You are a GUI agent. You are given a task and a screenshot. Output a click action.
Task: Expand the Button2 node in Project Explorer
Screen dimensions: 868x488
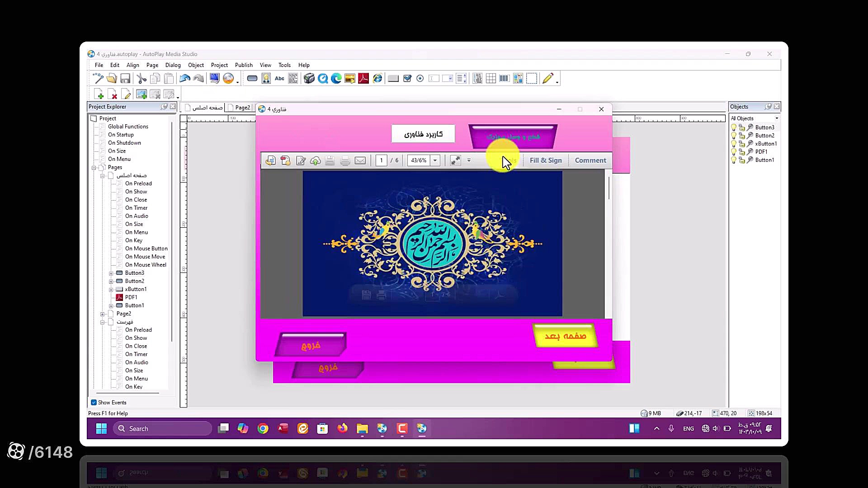(111, 282)
